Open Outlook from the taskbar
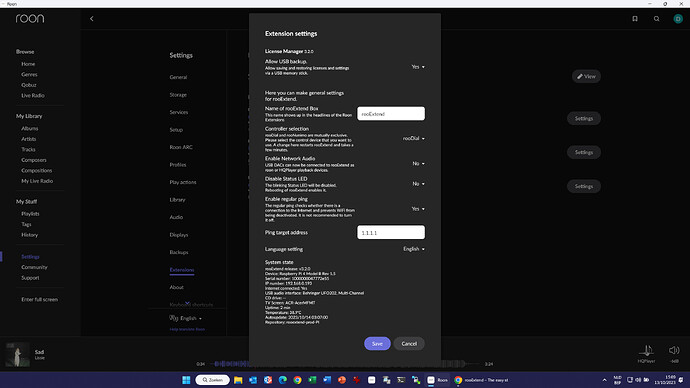 pos(253,380)
